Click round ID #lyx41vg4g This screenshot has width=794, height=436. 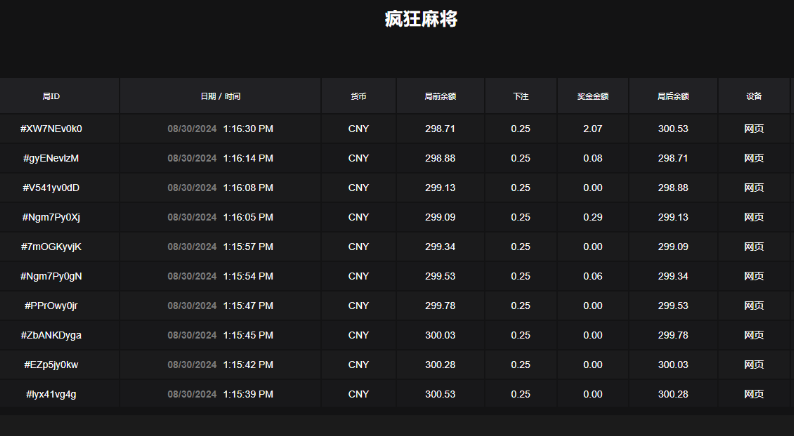(51, 394)
